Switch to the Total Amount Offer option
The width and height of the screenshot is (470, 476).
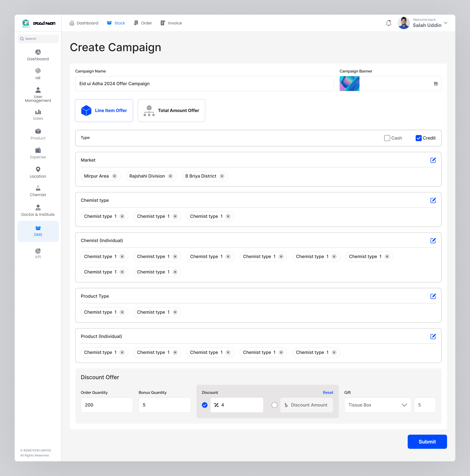(x=171, y=110)
